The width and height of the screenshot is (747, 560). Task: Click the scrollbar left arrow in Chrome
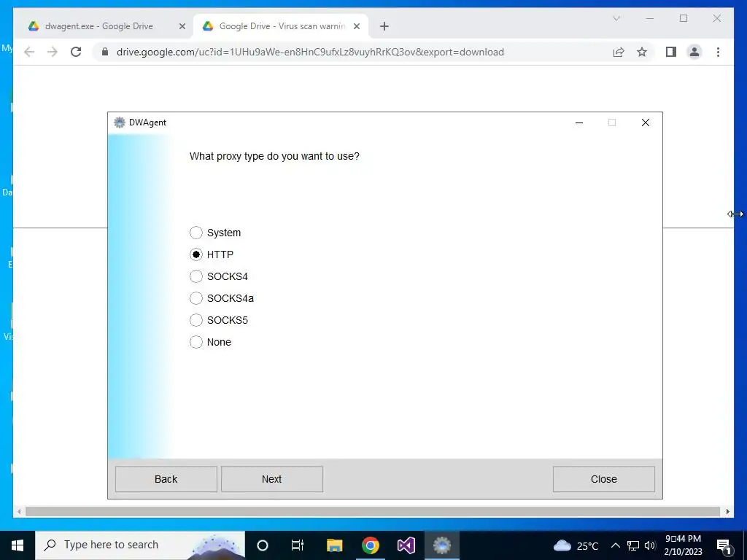point(19,511)
